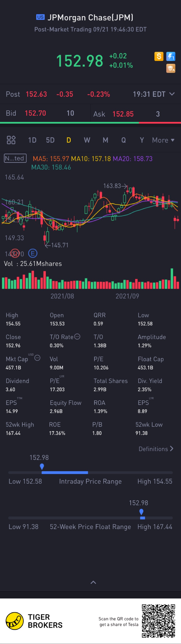This screenshot has width=181, height=644.
Task: Switch to weekly W chart tab
Action: pos(87,140)
